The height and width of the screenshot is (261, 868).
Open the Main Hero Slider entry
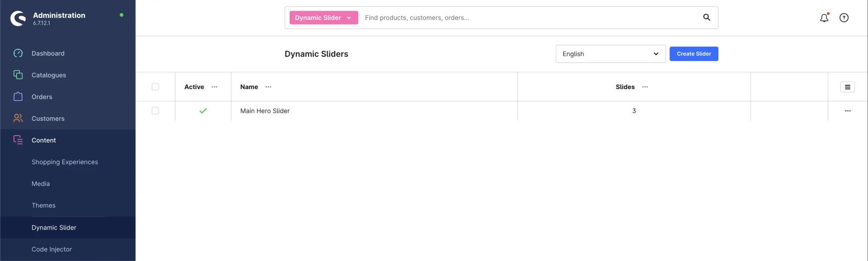[x=265, y=111]
